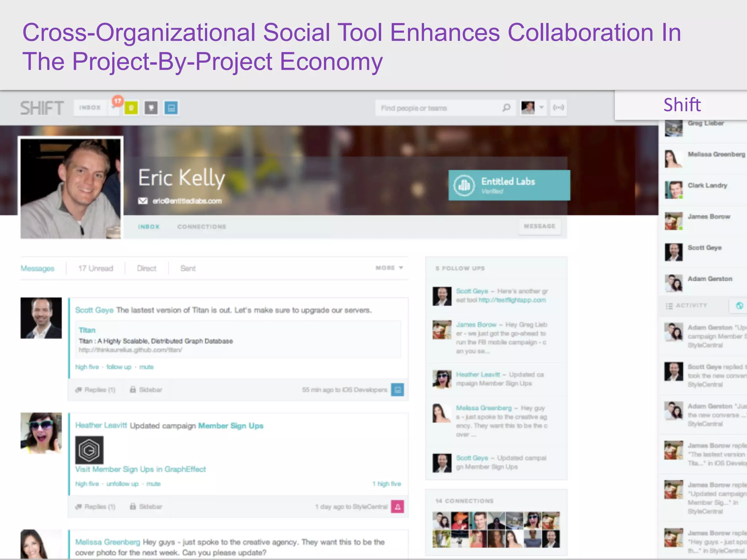Open the thinkaurelius.github.com/titan URL

click(130, 350)
